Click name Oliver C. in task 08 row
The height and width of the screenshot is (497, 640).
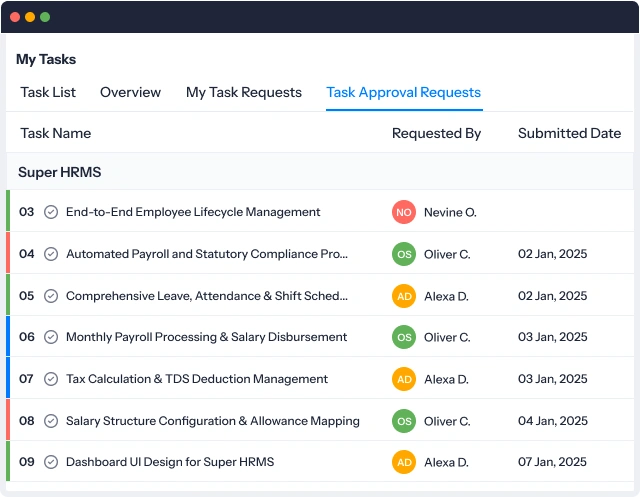(x=447, y=422)
